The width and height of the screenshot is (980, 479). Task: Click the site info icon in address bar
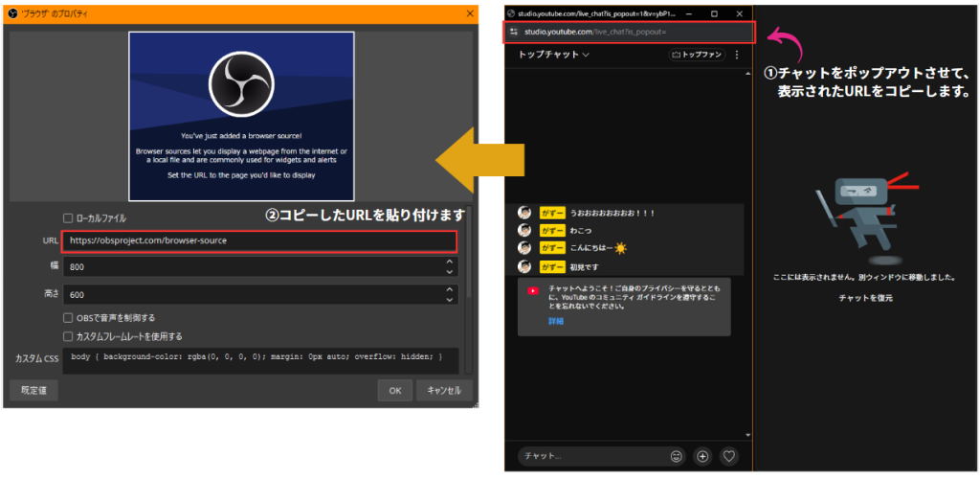point(514,32)
